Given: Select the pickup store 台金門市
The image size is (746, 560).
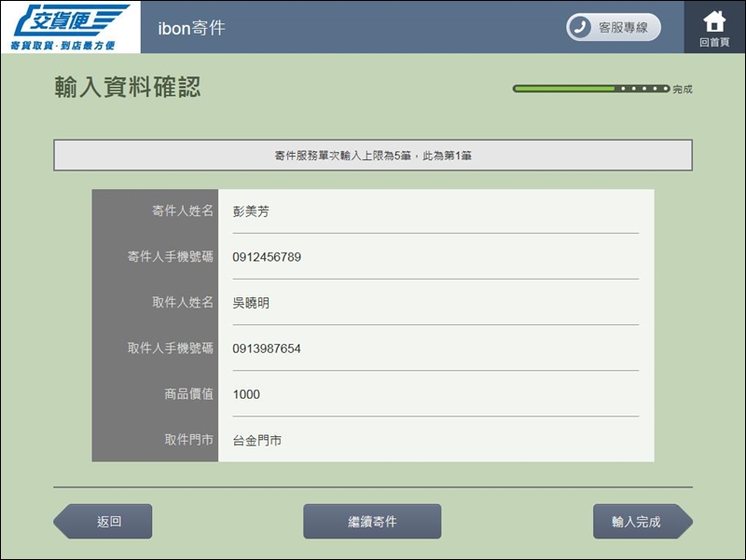Looking at the screenshot, I should click(x=257, y=440).
